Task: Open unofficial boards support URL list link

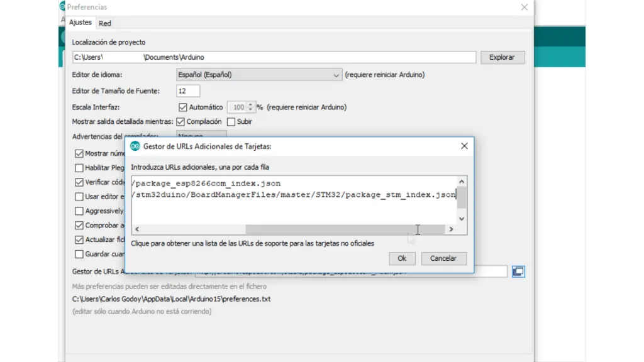Action: pyautogui.click(x=253, y=243)
